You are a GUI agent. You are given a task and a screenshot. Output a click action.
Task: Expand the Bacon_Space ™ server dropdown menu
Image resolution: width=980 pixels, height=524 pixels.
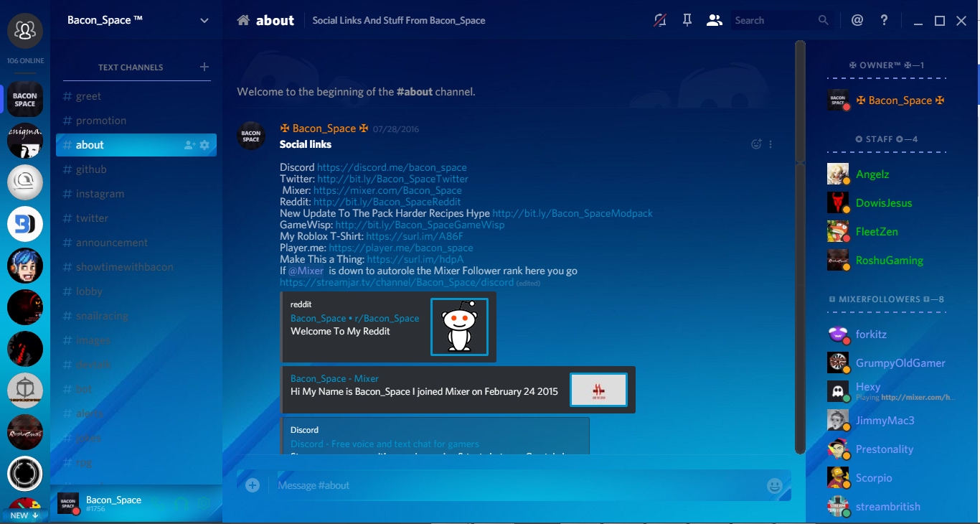click(x=204, y=21)
